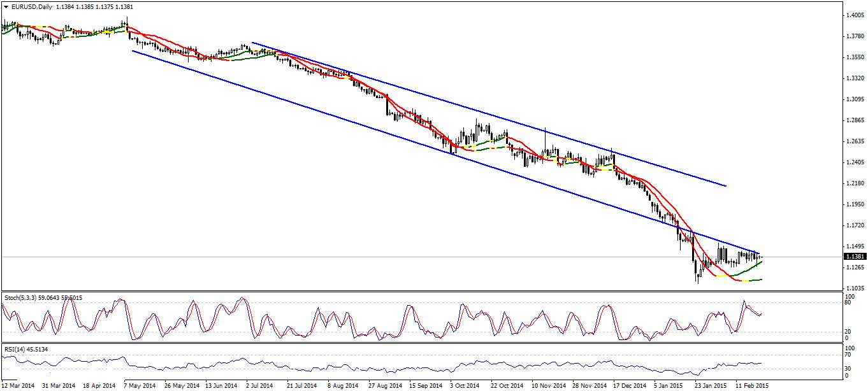Click the 1.2635 price axis label
868x391 pixels.
tap(854, 141)
